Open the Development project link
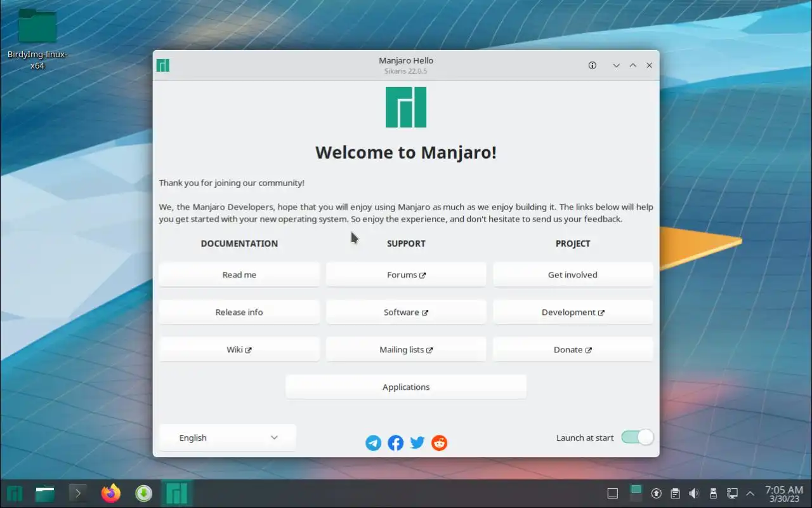Image resolution: width=812 pixels, height=508 pixels. point(573,312)
